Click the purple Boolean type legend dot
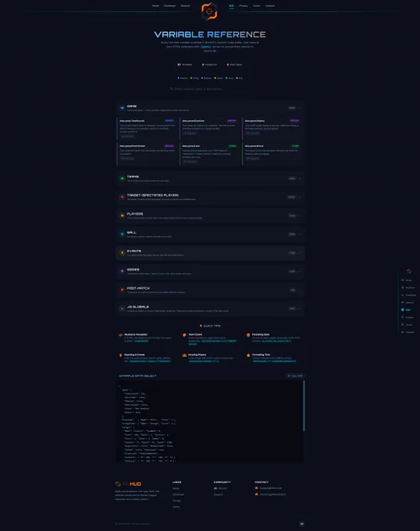 tap(202, 78)
